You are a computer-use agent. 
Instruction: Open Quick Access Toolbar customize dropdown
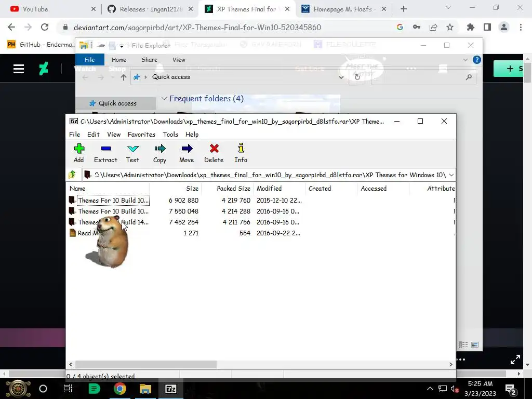click(122, 46)
